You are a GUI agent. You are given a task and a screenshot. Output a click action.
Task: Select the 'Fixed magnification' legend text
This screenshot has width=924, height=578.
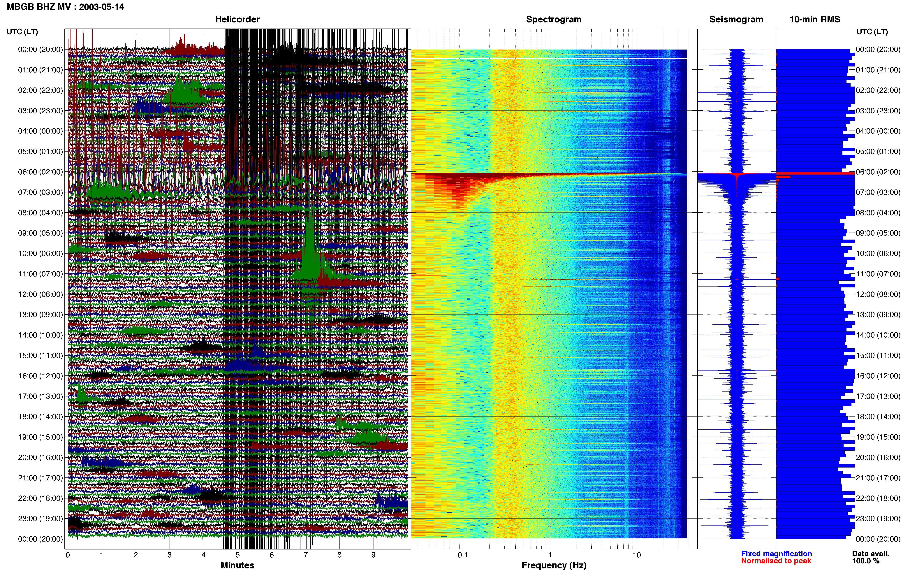tap(777, 554)
